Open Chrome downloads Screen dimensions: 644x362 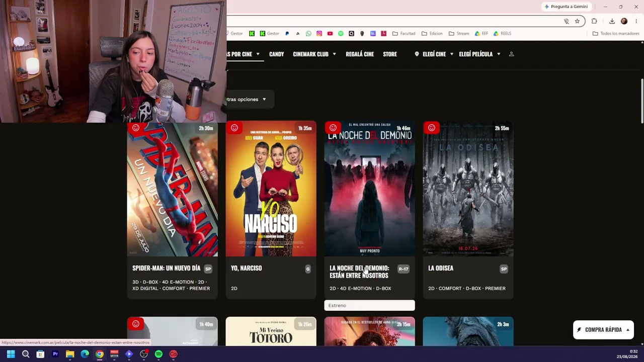612,21
